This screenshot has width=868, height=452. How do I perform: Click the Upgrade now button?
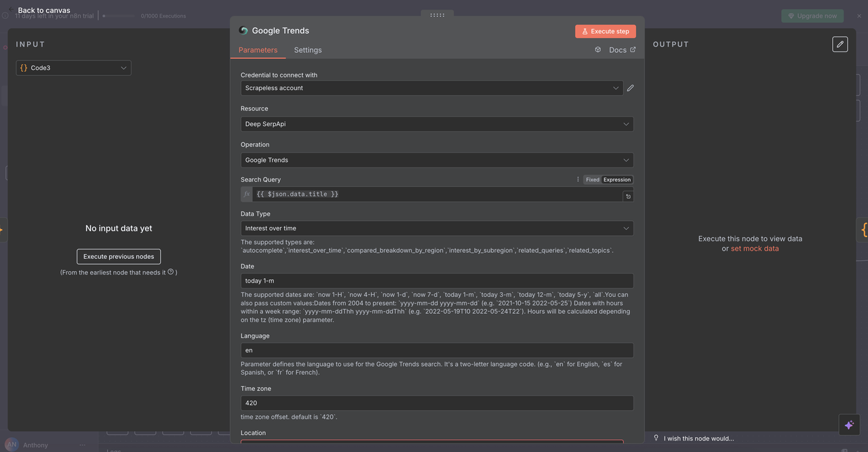click(x=812, y=16)
